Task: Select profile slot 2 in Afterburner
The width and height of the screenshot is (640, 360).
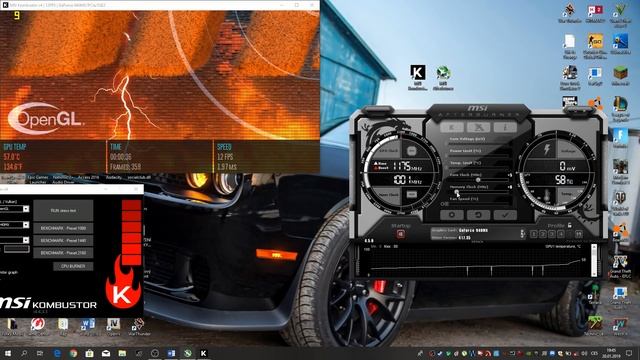Action: 542,234
